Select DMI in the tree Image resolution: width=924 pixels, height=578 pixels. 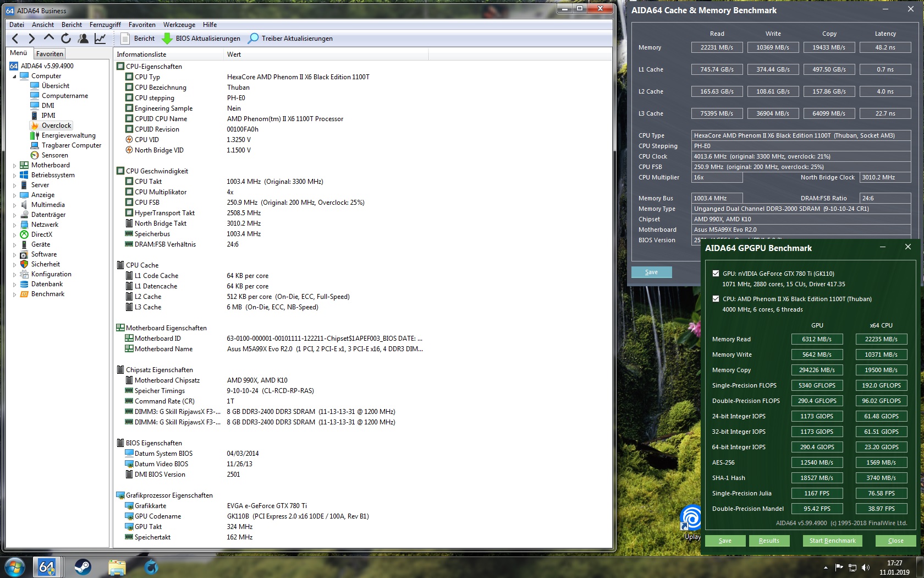tap(48, 106)
